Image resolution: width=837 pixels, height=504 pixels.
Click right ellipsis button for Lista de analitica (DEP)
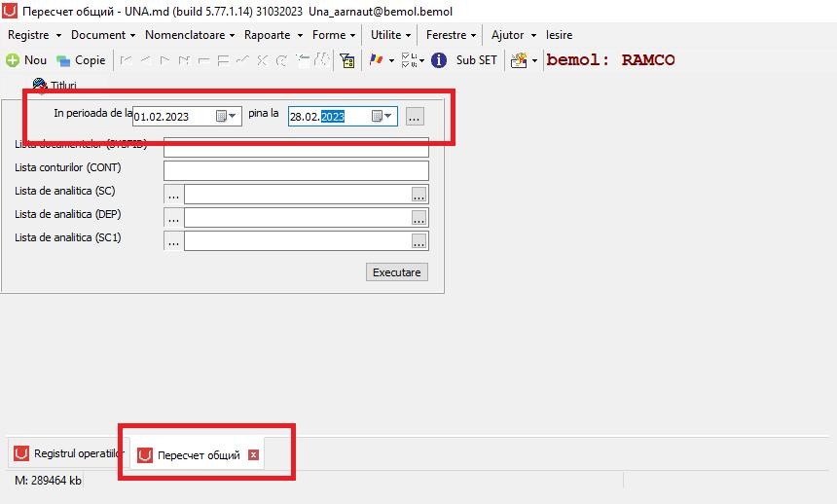point(419,218)
